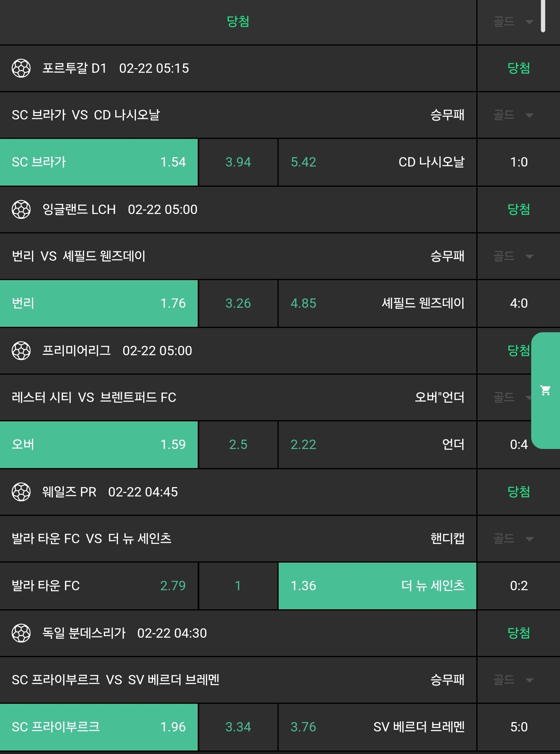
Task: Select 번리 win at 1.76 odds
Action: pyautogui.click(x=99, y=303)
